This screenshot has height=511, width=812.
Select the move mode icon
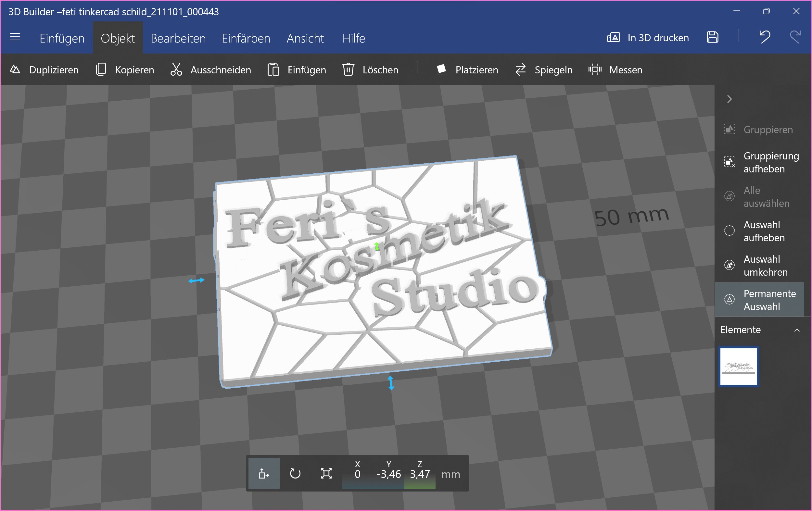coord(264,473)
